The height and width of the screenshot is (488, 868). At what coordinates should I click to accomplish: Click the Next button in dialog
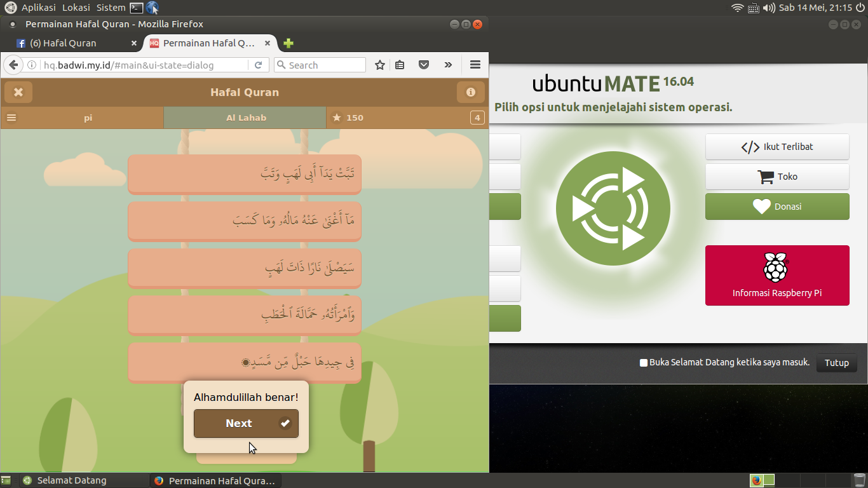click(246, 423)
